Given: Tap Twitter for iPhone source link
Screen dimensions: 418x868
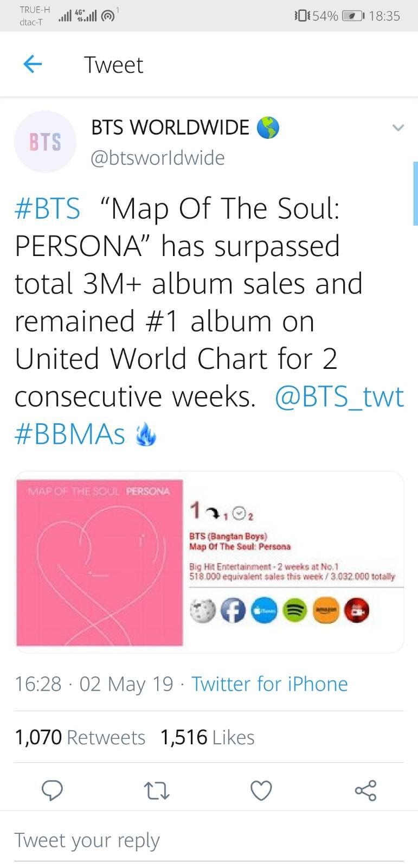Looking at the screenshot, I should 269,684.
